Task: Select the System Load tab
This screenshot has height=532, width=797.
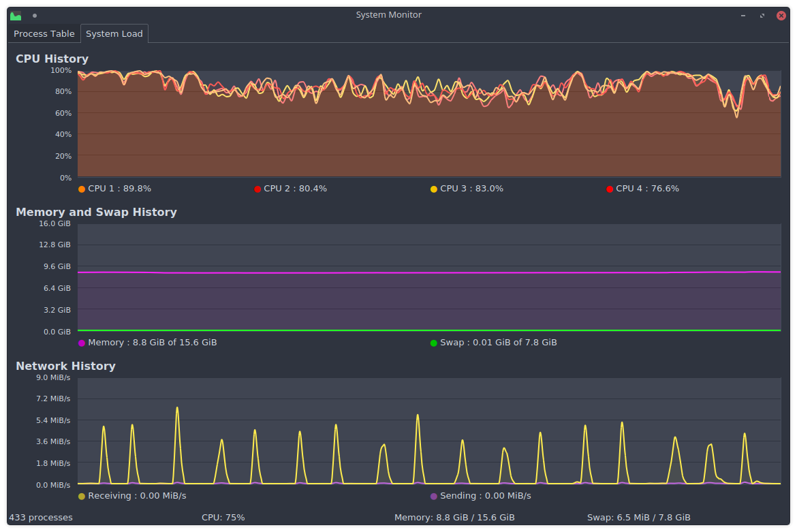Action: coord(114,34)
